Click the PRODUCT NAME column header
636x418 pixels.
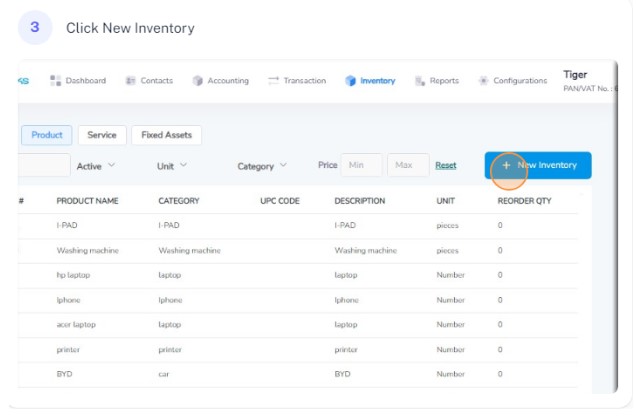pyautogui.click(x=87, y=201)
